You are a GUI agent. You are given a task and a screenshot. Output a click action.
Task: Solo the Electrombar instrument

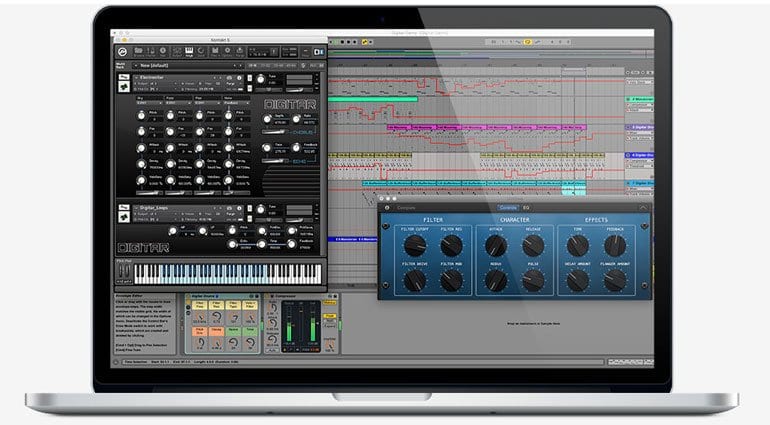tap(249, 78)
